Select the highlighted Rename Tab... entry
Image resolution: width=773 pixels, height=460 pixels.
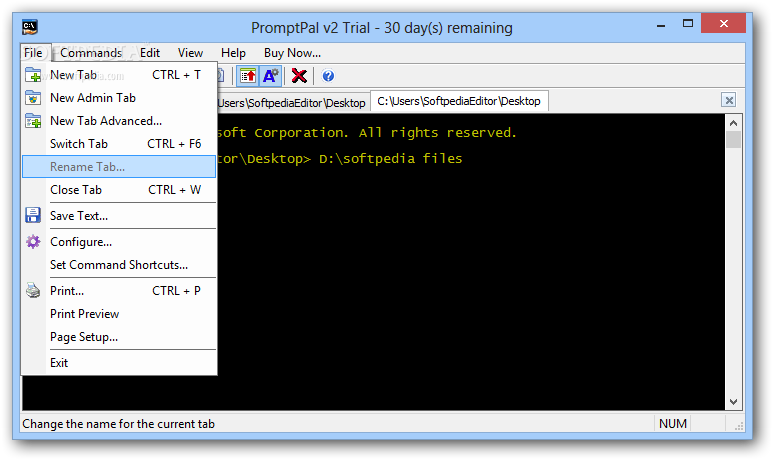coord(119,167)
